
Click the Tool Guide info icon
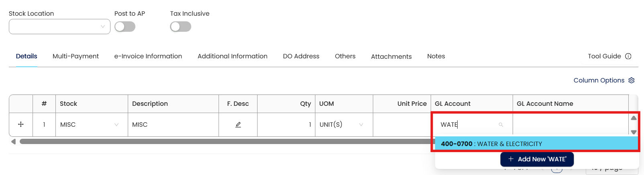(628, 56)
